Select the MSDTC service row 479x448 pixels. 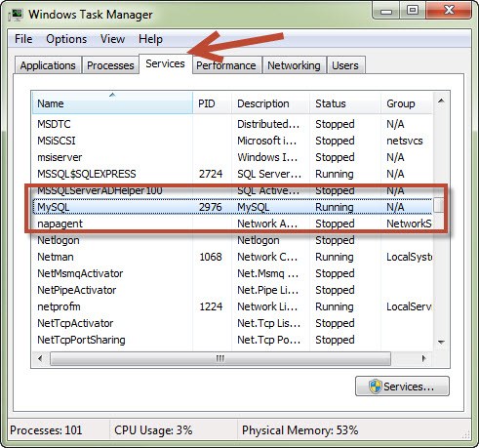point(232,124)
